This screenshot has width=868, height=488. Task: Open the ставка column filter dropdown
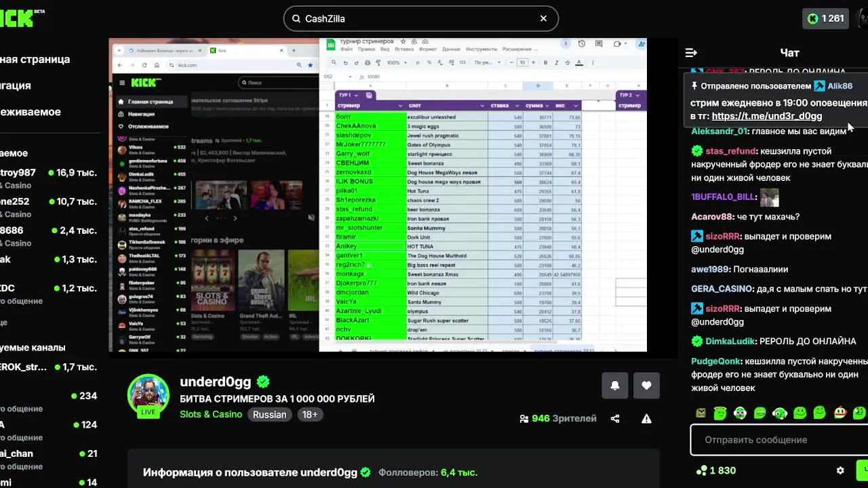coord(517,106)
